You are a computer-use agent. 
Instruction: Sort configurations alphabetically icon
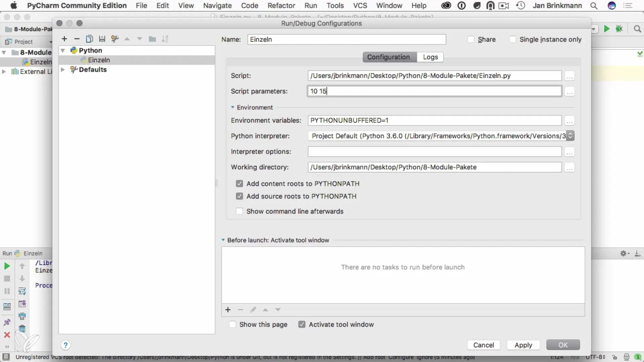coord(165,39)
